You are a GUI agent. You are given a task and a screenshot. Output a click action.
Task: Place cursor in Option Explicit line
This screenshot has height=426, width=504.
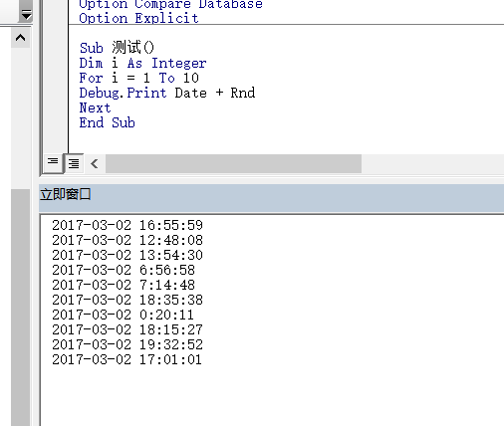(138, 18)
